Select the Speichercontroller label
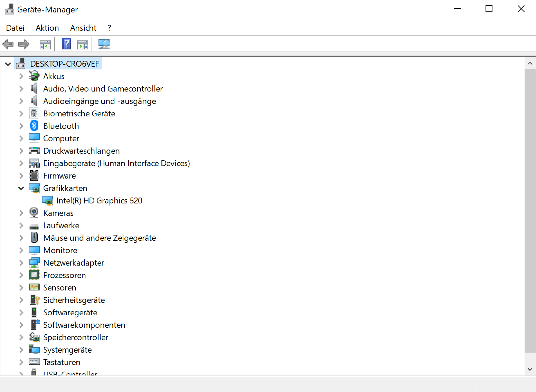Viewport: 536px width, 392px height. pyautogui.click(x=76, y=337)
